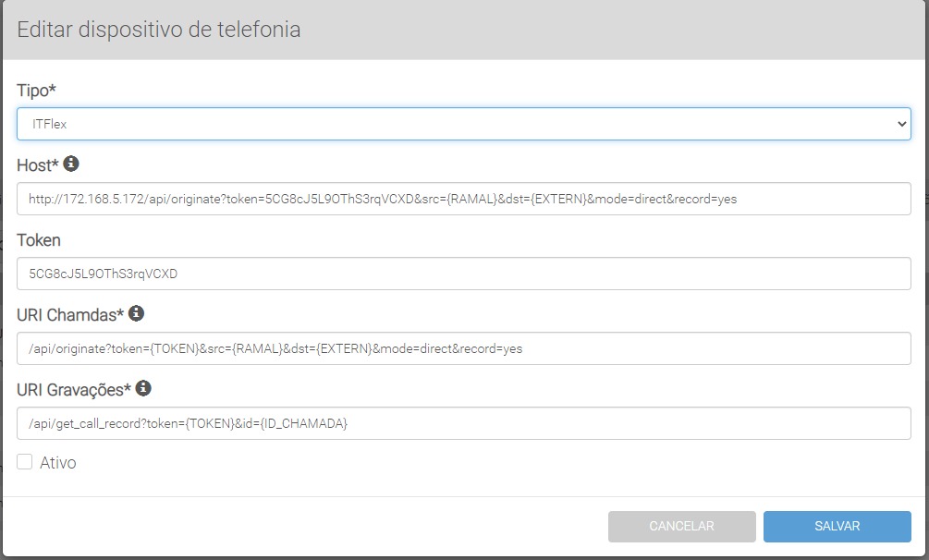Click the URI Chamdas* label text
The width and height of the screenshot is (929, 560).
pyautogui.click(x=70, y=315)
